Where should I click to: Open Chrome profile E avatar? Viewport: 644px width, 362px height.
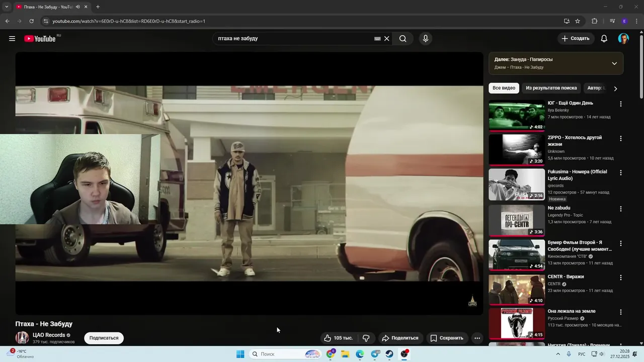624,21
